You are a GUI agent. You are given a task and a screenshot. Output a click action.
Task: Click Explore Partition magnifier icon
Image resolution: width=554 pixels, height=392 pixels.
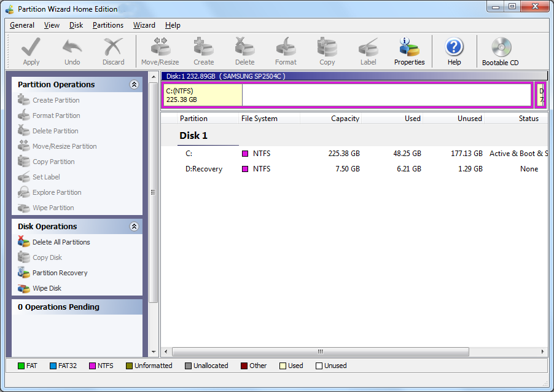pos(24,192)
